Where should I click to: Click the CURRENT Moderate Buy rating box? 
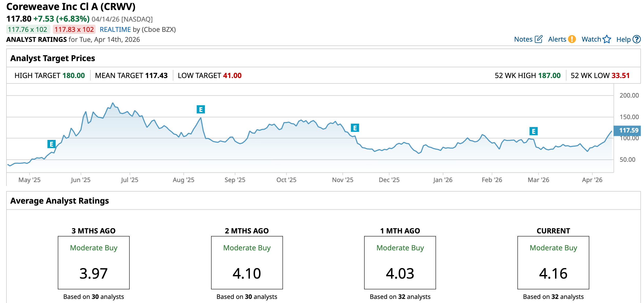553,262
